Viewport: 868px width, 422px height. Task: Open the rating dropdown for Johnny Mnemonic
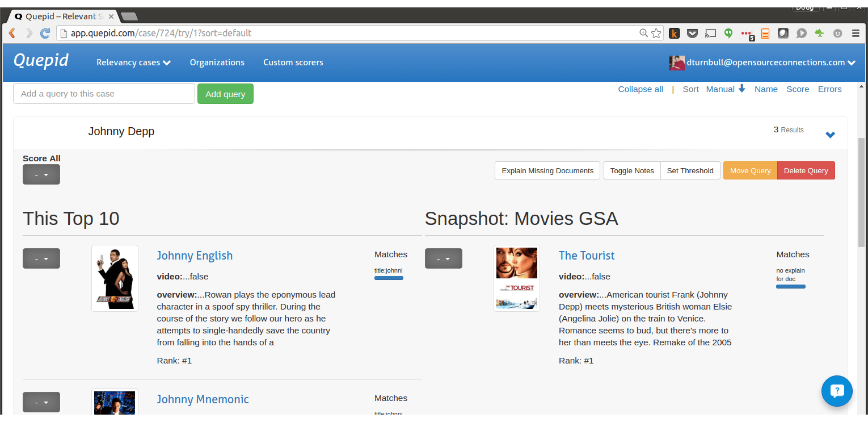click(x=41, y=402)
